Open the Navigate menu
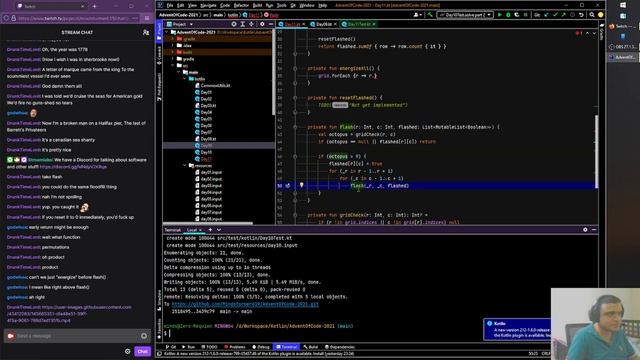Screen dimensions: 640x360 pyautogui.click(x=208, y=5)
